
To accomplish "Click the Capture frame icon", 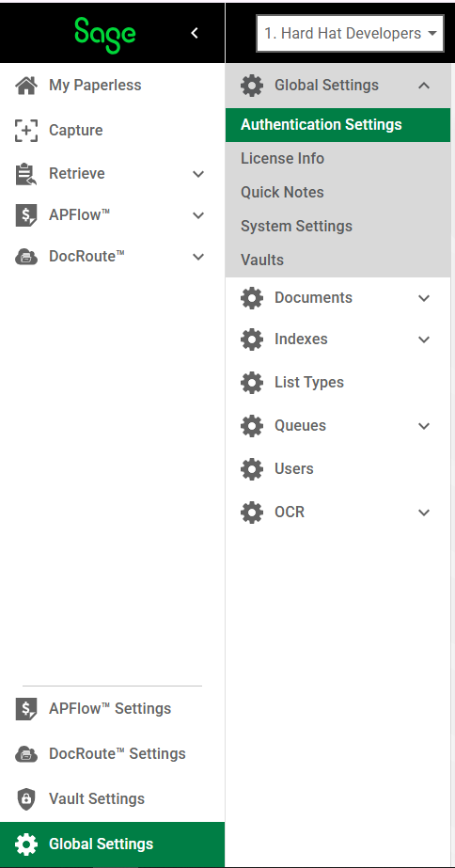I will tap(26, 131).
